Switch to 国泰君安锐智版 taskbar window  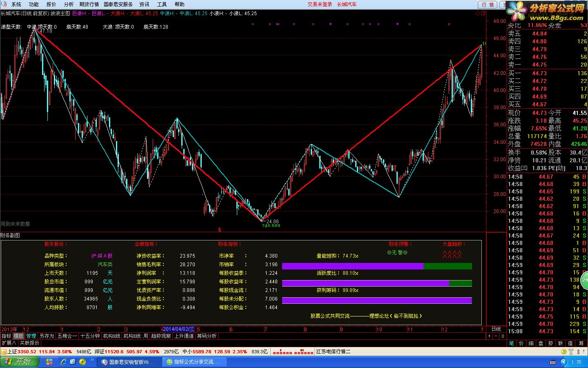pos(129,362)
